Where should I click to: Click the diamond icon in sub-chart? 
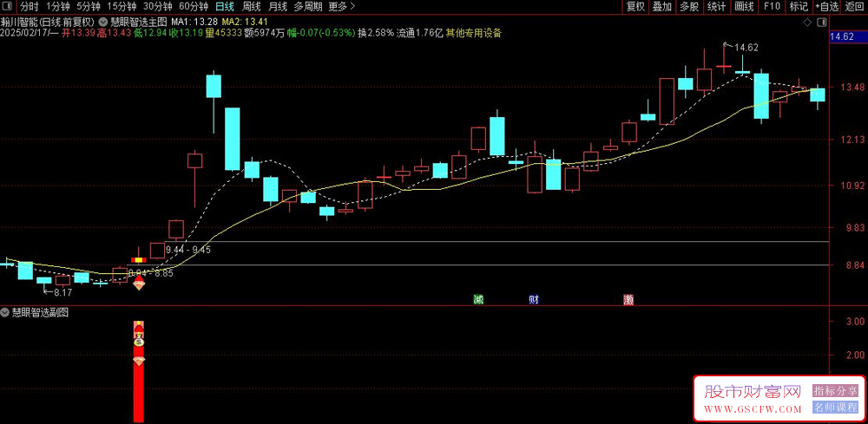point(138,361)
